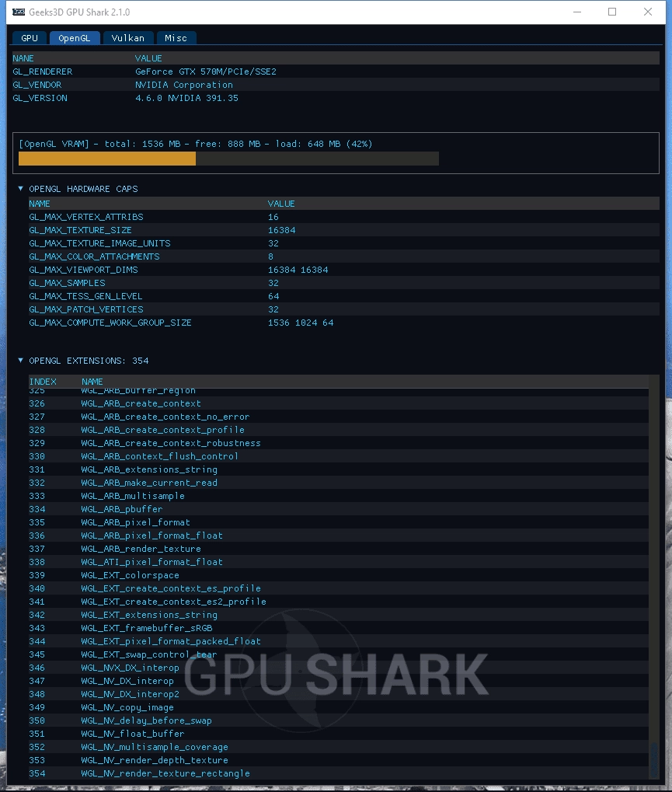Minimize the GPU Shark window

[577, 12]
